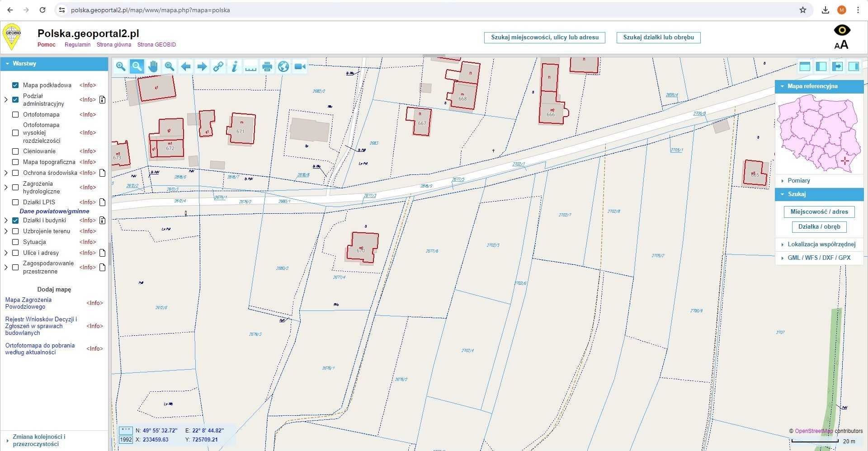Image resolution: width=868 pixels, height=451 pixels.
Task: Select the zoom in magnifier tool
Action: tap(121, 66)
